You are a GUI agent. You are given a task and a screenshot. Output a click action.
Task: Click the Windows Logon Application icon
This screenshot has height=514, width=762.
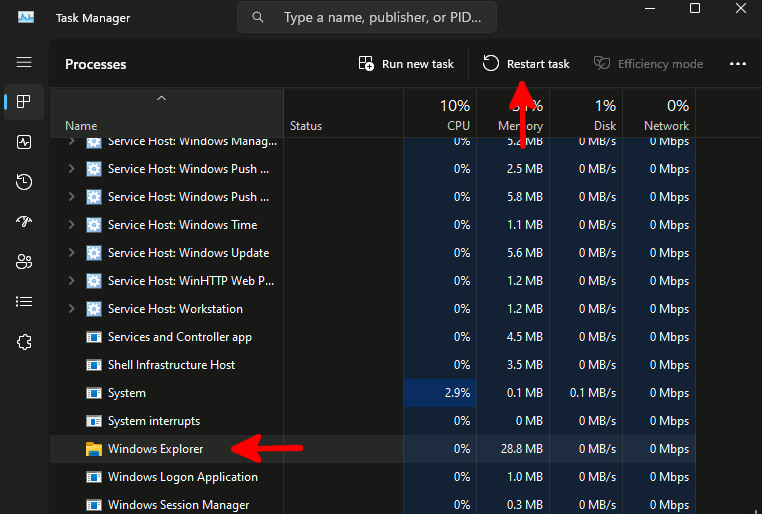coord(94,477)
